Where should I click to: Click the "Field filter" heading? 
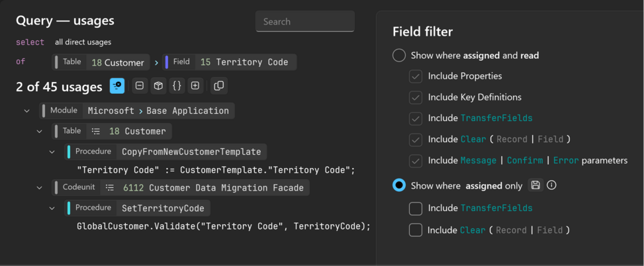pos(423,32)
